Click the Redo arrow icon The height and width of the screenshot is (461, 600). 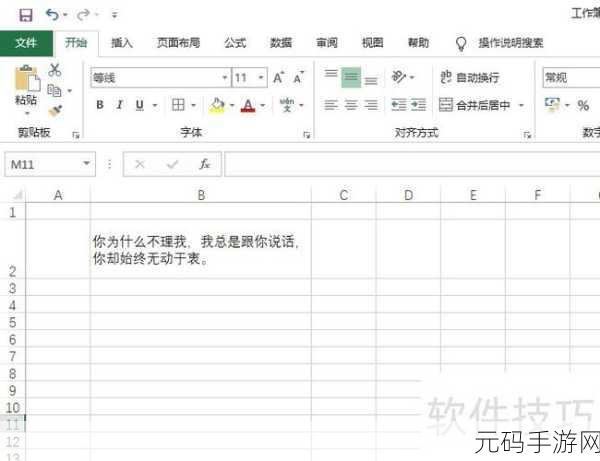coord(83,15)
